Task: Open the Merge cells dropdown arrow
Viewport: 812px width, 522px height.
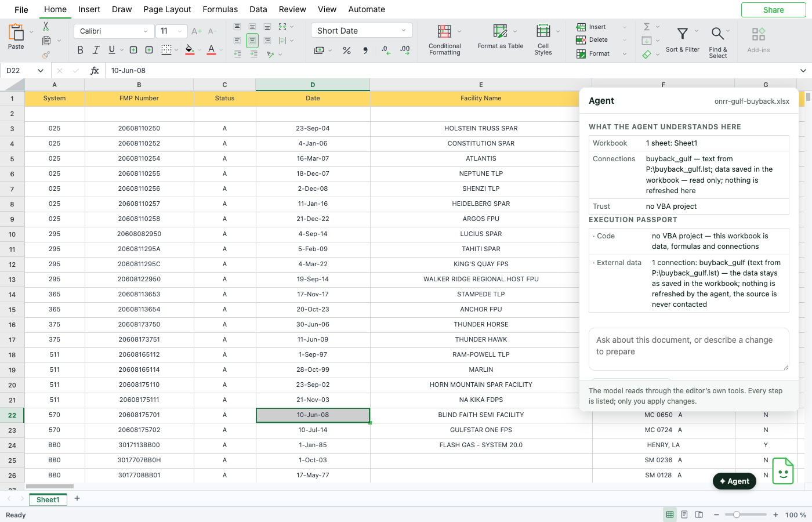Action: (292, 27)
